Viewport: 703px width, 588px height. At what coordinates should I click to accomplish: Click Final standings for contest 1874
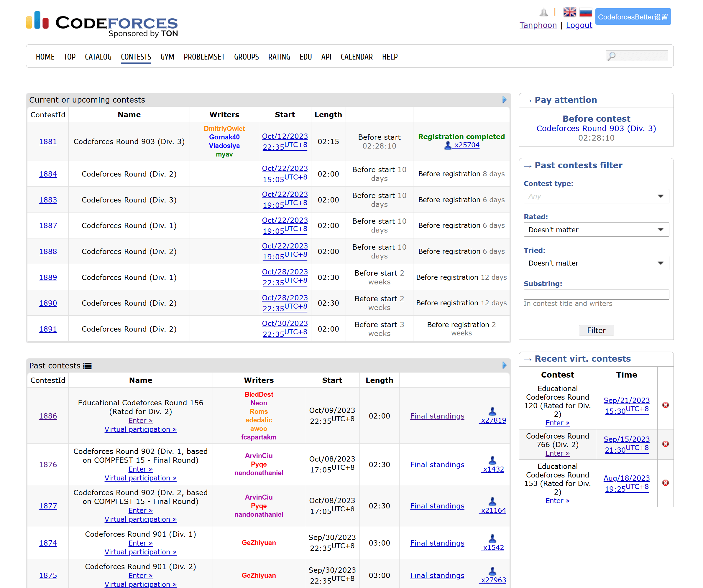click(x=437, y=543)
